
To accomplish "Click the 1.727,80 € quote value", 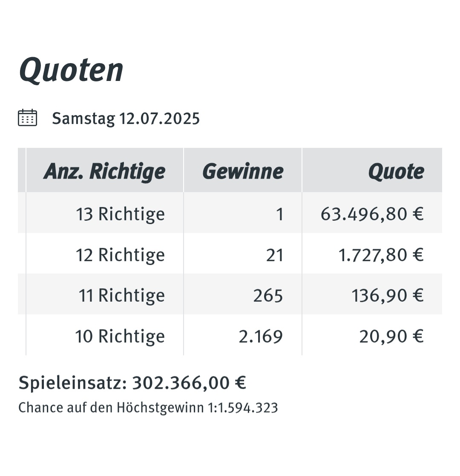I will (381, 255).
